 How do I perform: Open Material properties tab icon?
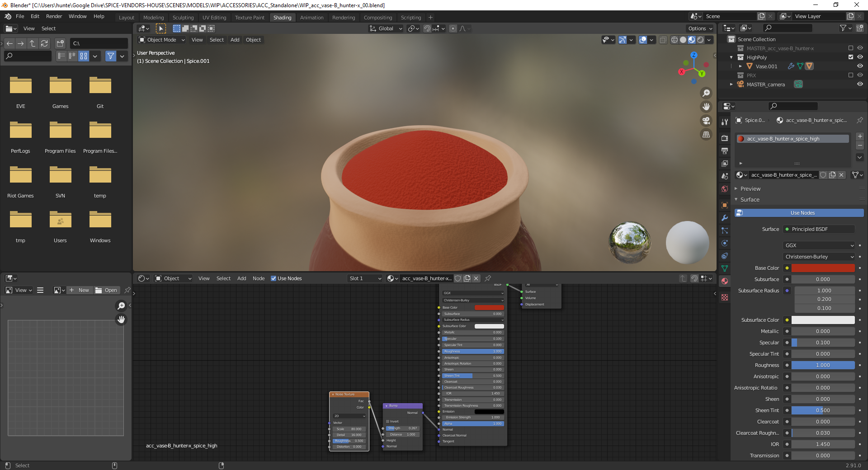coord(725,281)
